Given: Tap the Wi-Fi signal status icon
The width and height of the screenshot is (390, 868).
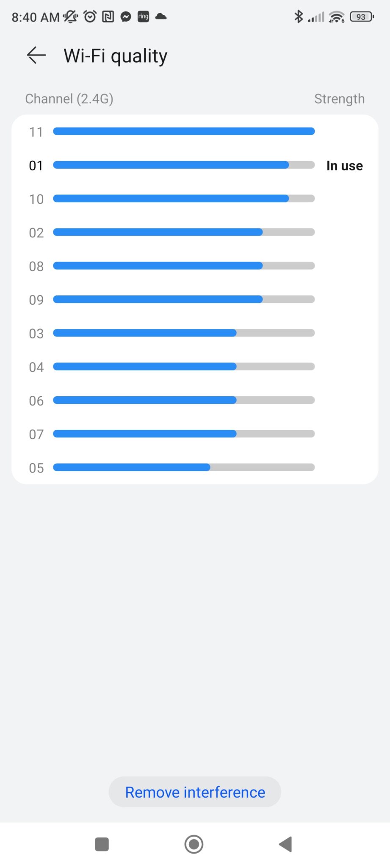Looking at the screenshot, I should click(x=337, y=17).
